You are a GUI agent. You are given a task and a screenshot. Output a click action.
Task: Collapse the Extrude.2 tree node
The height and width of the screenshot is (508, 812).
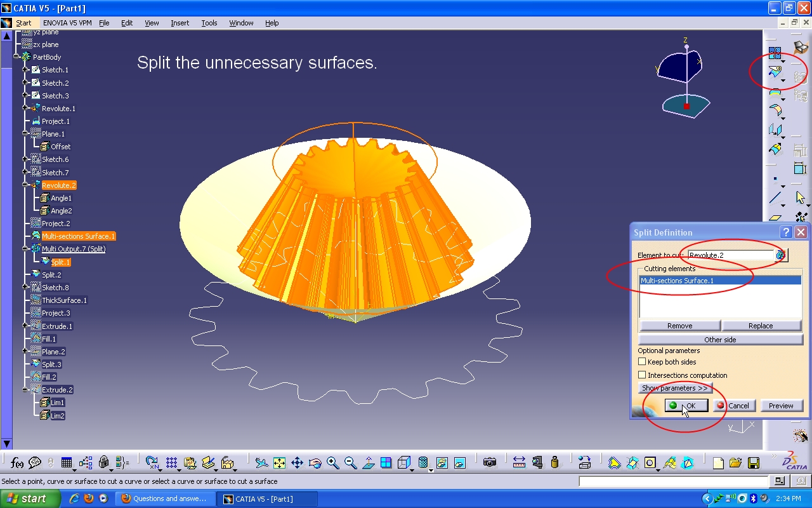pos(26,390)
